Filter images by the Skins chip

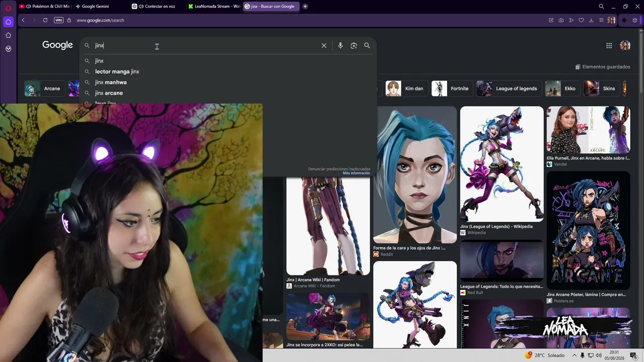pos(602,88)
